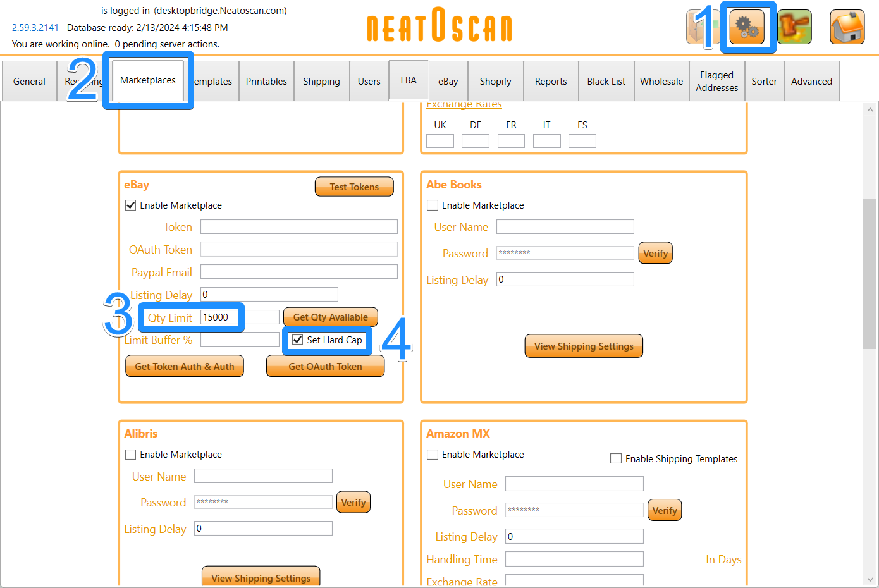Open the Printables tab
The image size is (879, 588).
(266, 81)
